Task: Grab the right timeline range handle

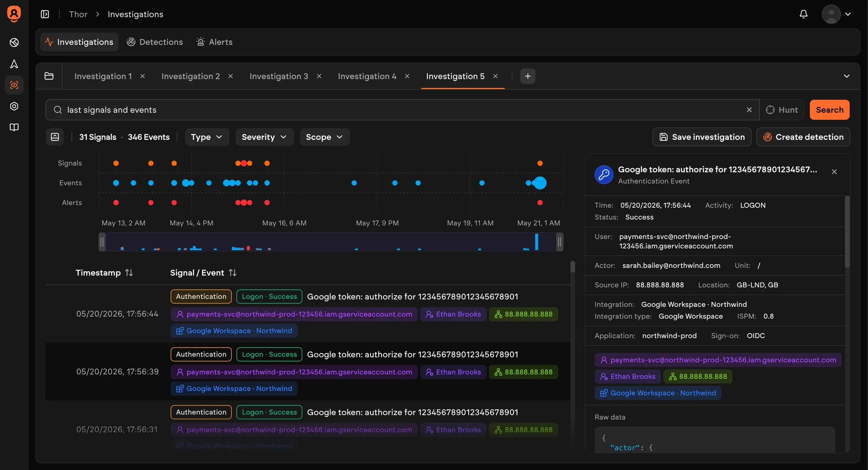Action: click(x=559, y=242)
